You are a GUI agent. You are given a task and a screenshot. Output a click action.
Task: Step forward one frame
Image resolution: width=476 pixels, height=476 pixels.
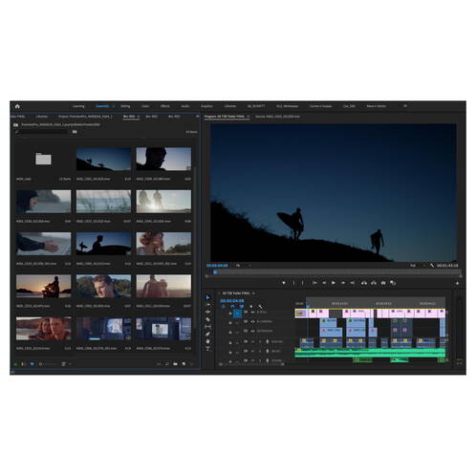(x=343, y=283)
